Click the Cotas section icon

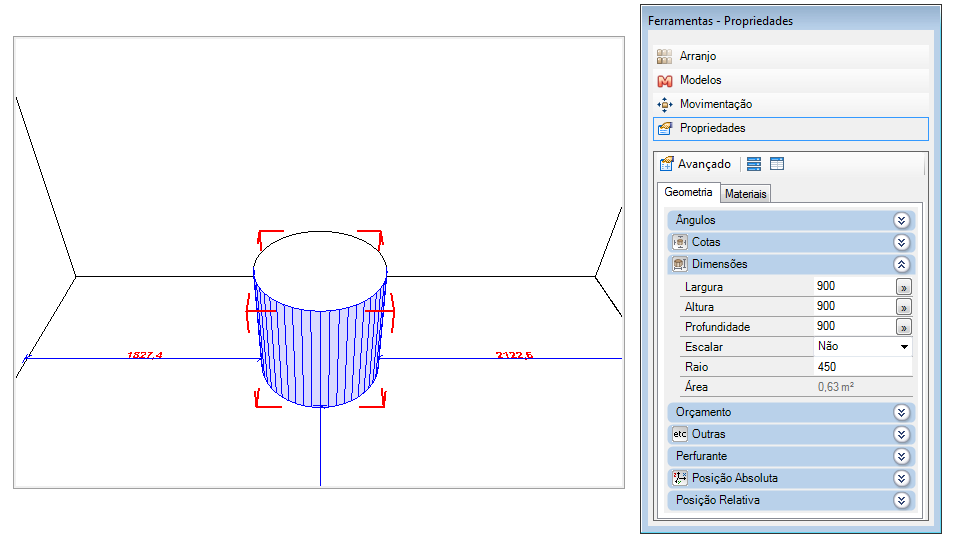[x=680, y=242]
